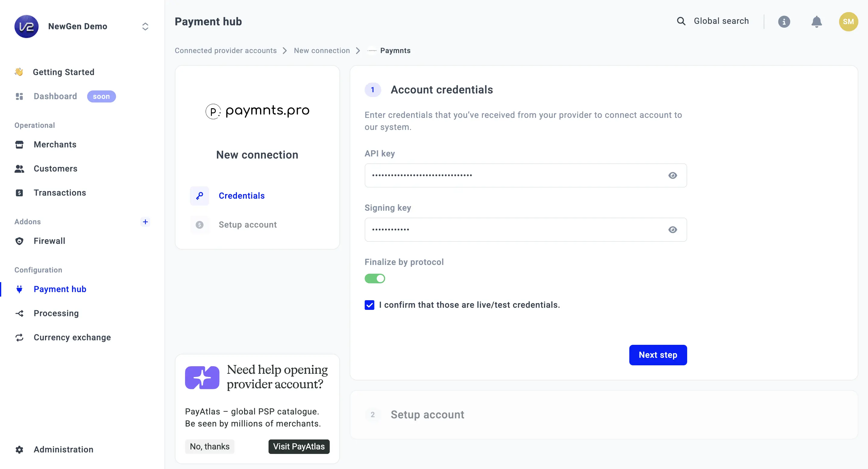Open Getting Started page
Viewport: 868px width, 469px height.
tap(63, 72)
